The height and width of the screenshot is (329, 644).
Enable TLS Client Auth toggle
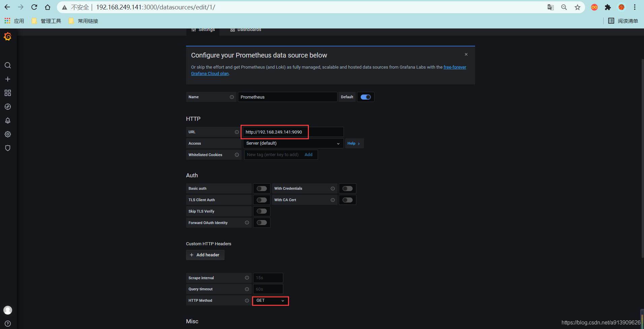[x=262, y=200]
